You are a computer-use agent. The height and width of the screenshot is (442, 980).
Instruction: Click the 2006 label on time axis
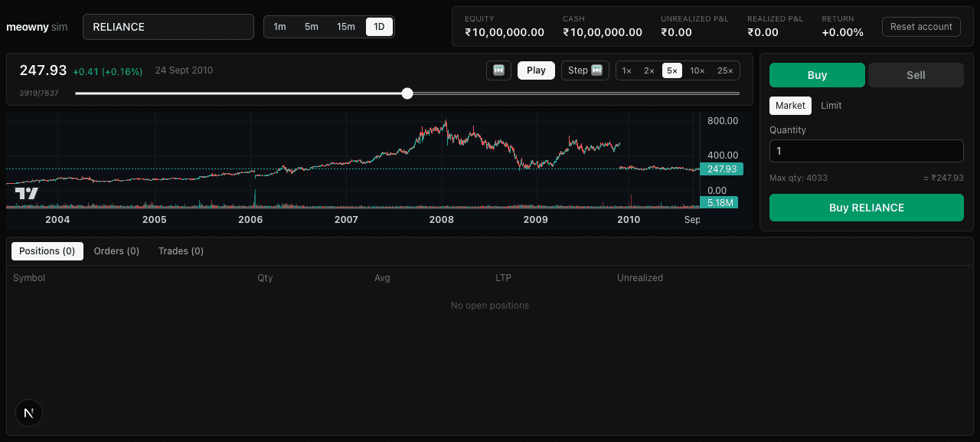[x=250, y=220]
